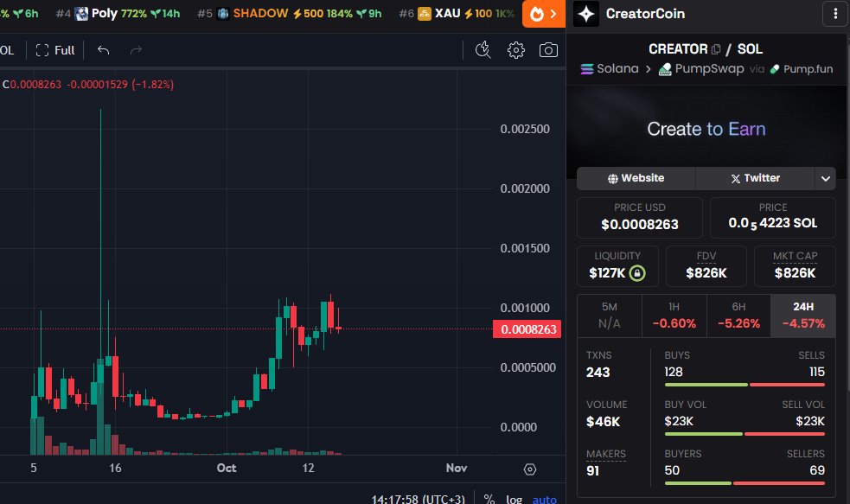Click the FDV $826K box
The width and height of the screenshot is (850, 504).
706,266
